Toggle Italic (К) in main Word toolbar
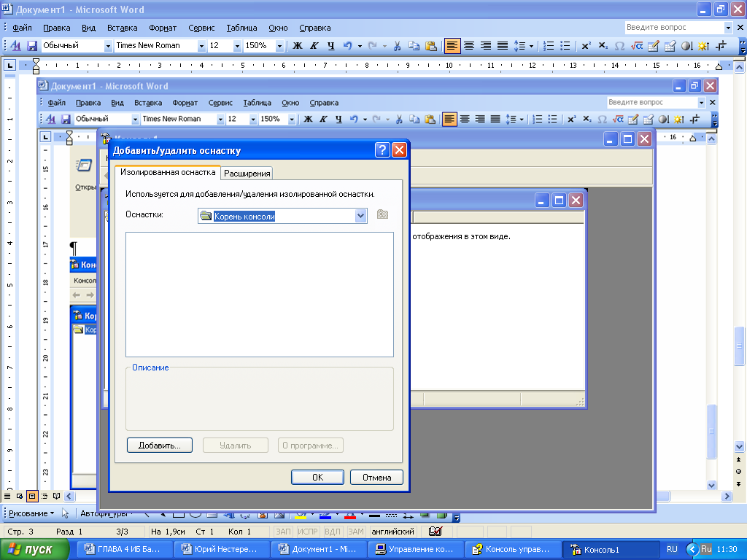Image resolution: width=747 pixels, height=560 pixels. pos(314,46)
